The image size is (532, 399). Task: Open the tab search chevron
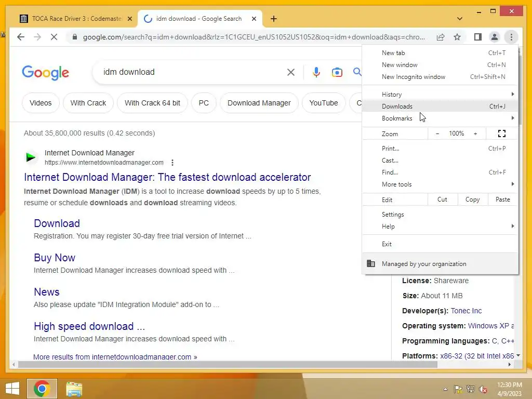[460, 19]
